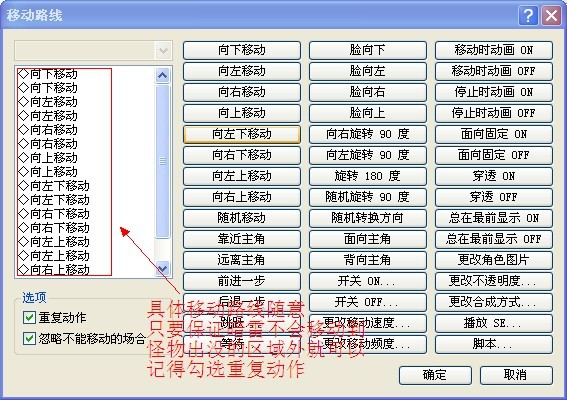Open 更改合成方式... button
567x400 pixels.
[494, 302]
